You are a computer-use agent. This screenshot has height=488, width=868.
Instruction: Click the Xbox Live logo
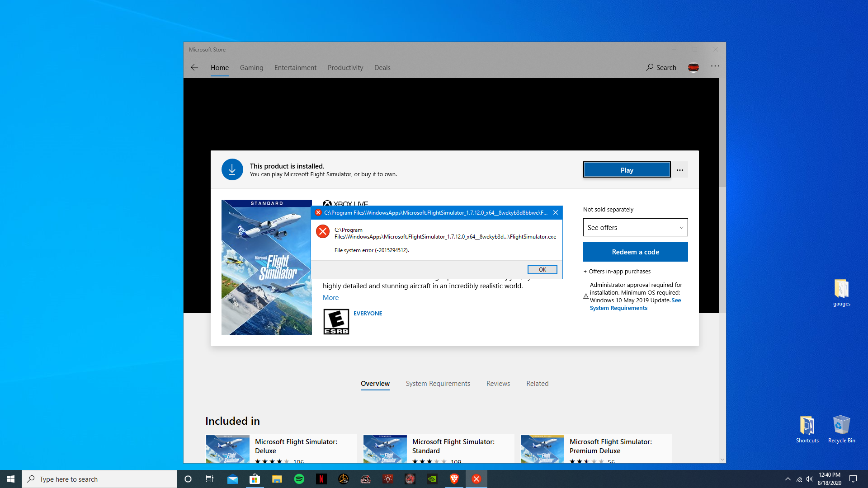345,203
